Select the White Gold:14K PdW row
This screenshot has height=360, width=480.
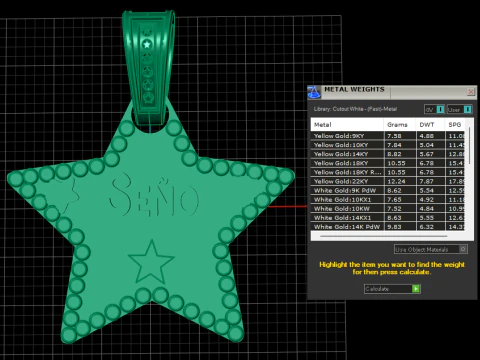(388, 227)
